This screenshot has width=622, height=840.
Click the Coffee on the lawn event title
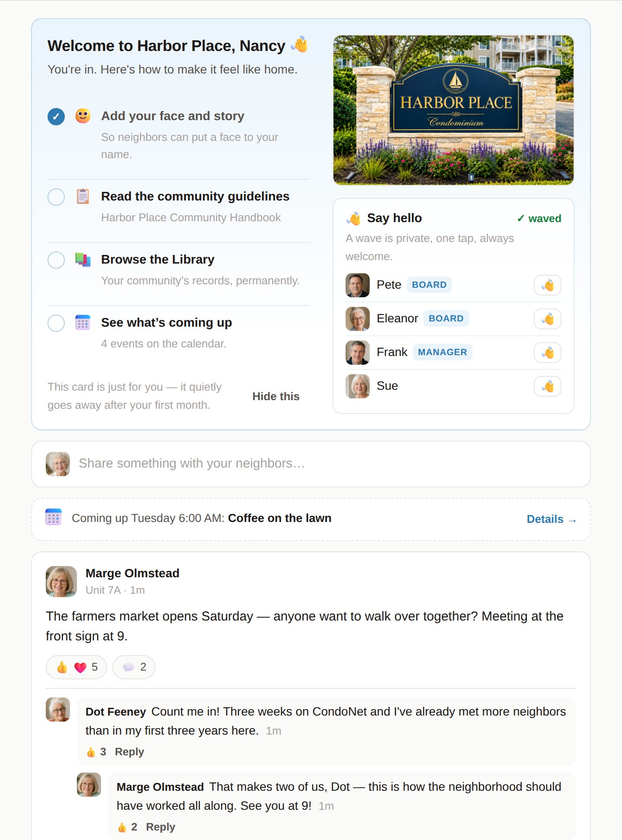279,518
